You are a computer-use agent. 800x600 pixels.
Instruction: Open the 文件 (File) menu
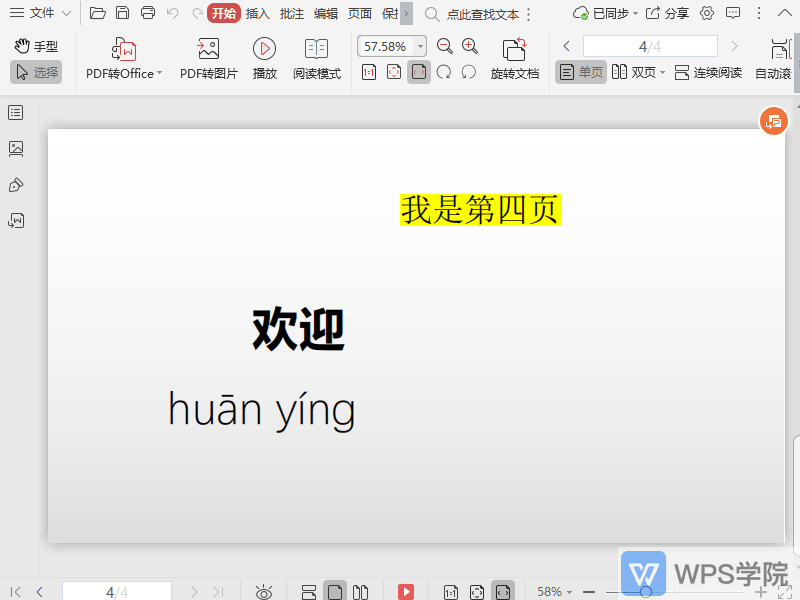[x=40, y=13]
